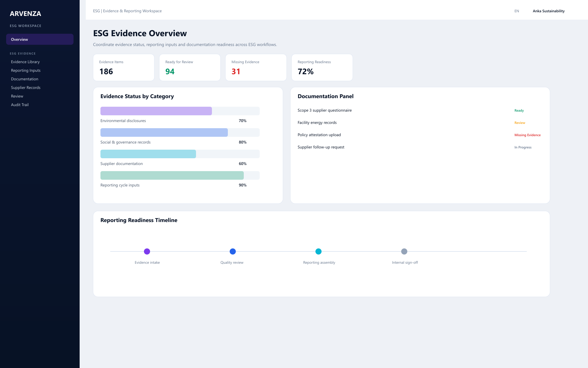This screenshot has height=368, width=588.
Task: Click the EN language selector
Action: point(517,11)
